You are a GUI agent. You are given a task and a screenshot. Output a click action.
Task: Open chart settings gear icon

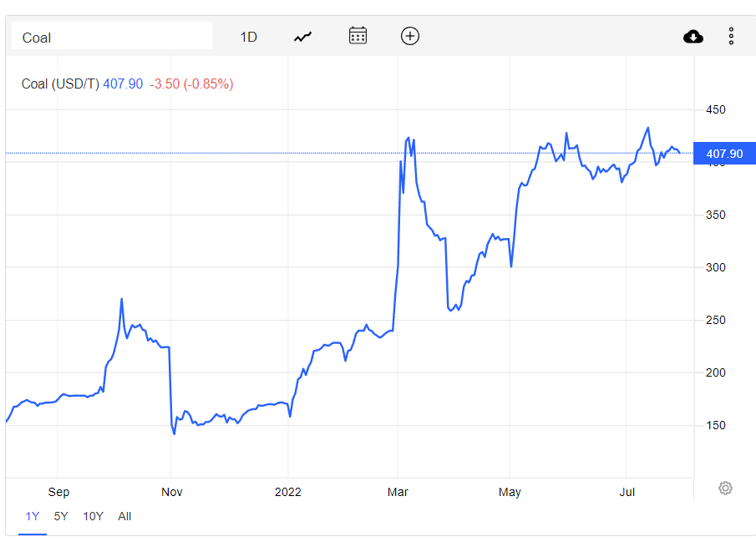(725, 488)
